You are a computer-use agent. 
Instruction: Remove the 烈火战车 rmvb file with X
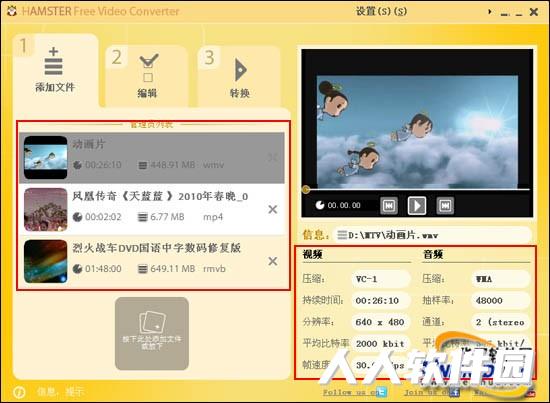[273, 261]
